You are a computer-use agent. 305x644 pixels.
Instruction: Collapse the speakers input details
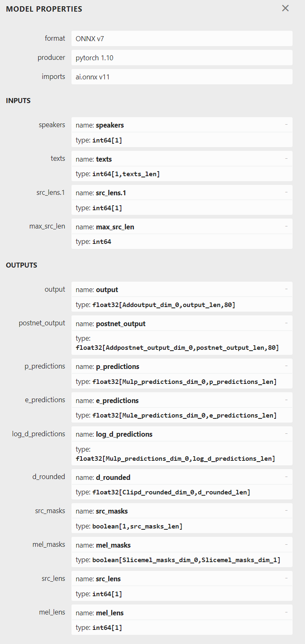[286, 124]
